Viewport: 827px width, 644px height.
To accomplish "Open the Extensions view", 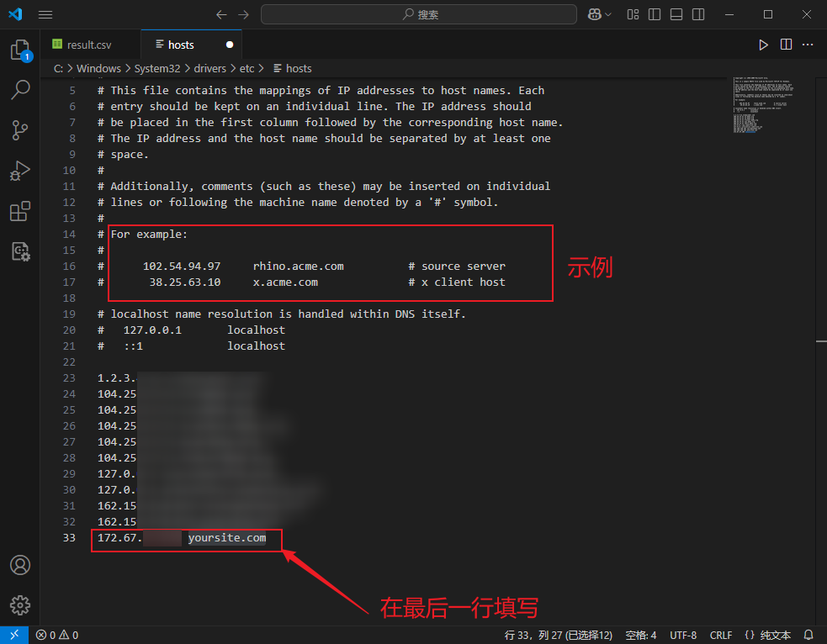I will tap(20, 211).
